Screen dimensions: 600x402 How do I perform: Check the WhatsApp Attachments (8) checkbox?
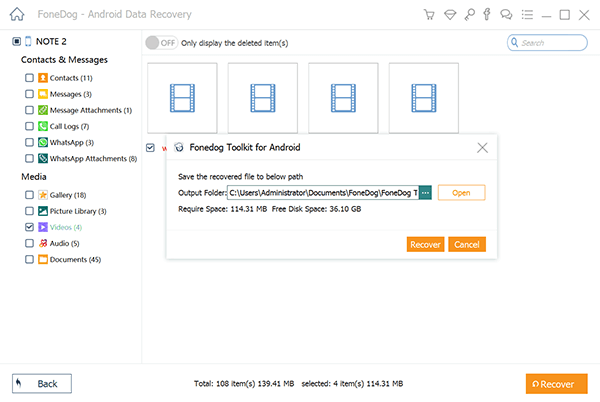point(29,158)
